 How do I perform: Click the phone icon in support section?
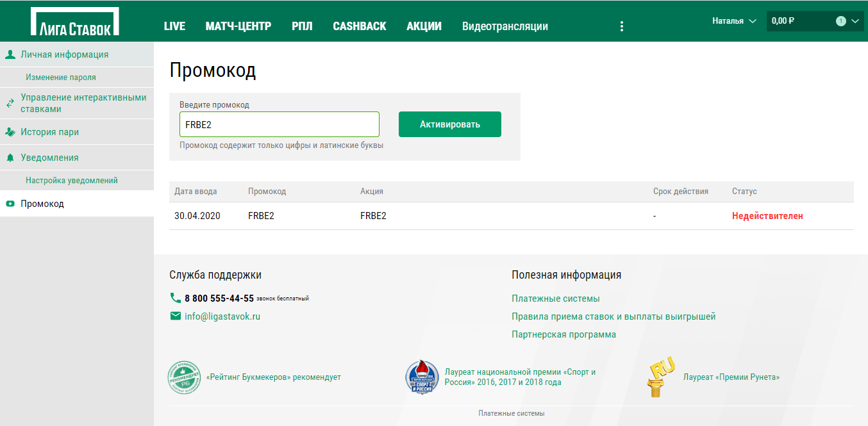(175, 298)
